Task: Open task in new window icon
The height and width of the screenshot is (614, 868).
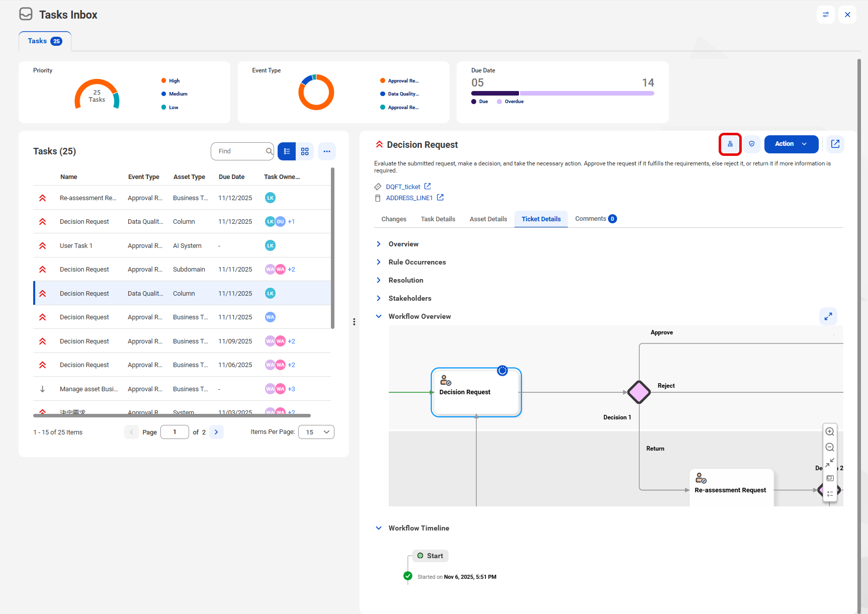Action: pos(835,144)
